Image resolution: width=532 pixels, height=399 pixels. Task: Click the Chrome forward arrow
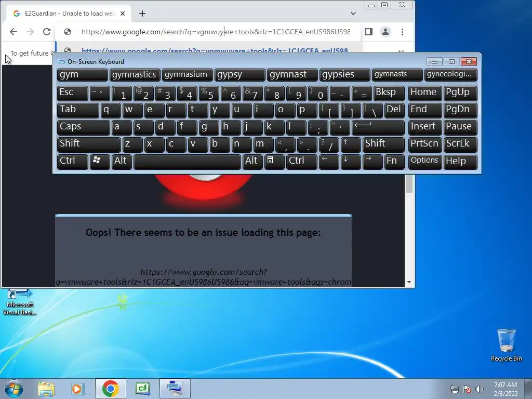[30, 32]
